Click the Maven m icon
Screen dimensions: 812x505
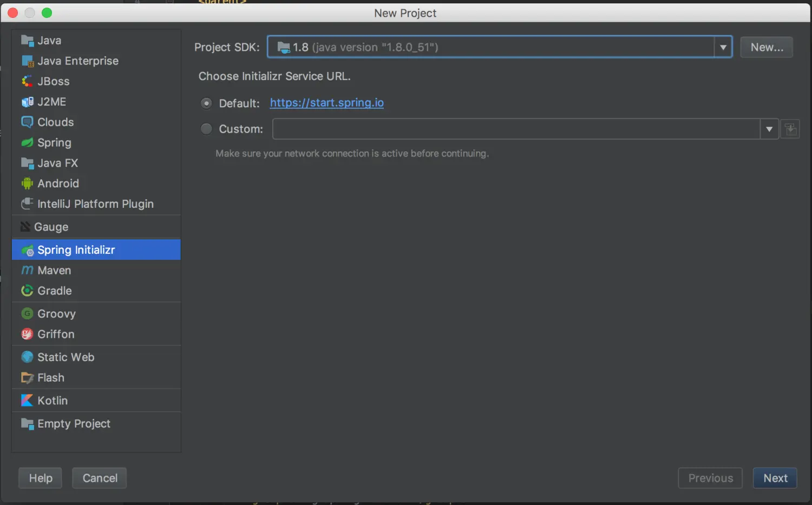pyautogui.click(x=27, y=270)
